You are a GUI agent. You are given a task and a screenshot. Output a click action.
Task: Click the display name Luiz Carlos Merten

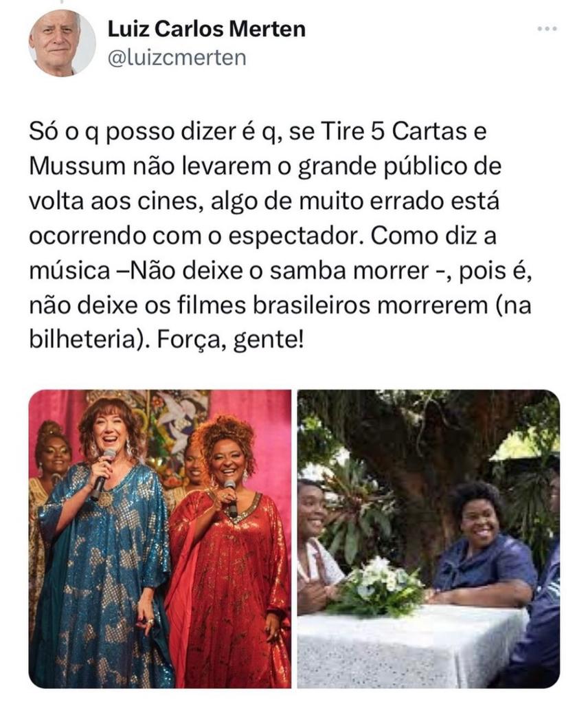(x=207, y=29)
